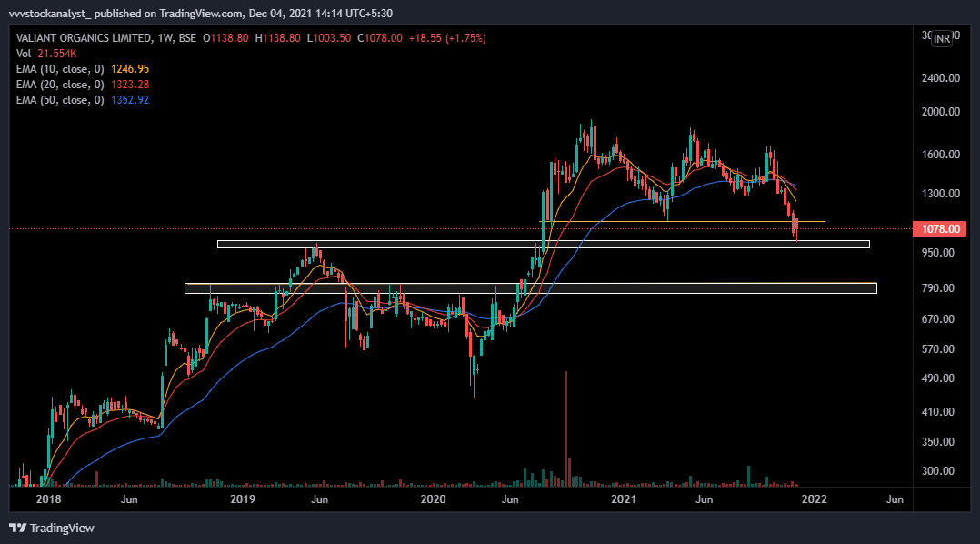Click the 2021 time axis label

pyautogui.click(x=623, y=499)
